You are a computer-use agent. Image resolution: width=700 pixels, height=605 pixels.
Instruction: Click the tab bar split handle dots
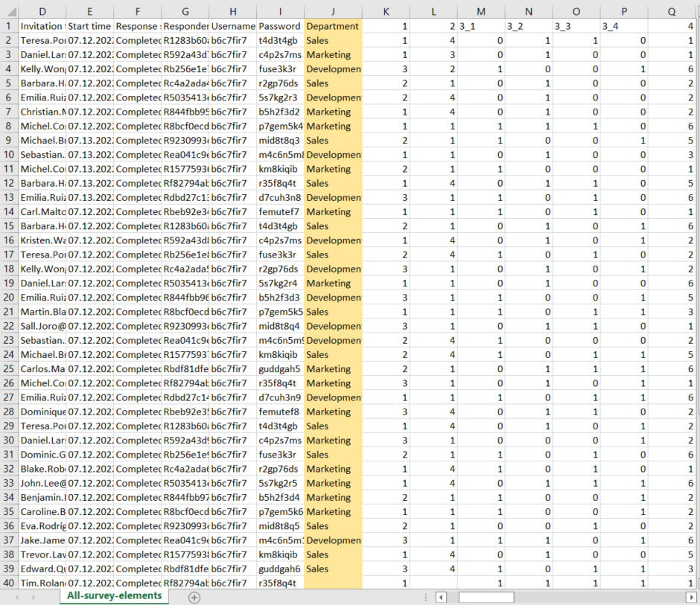pyautogui.click(x=425, y=597)
